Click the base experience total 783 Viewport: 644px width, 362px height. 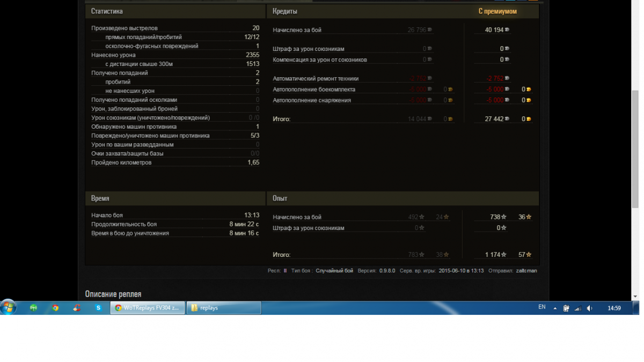(x=413, y=255)
